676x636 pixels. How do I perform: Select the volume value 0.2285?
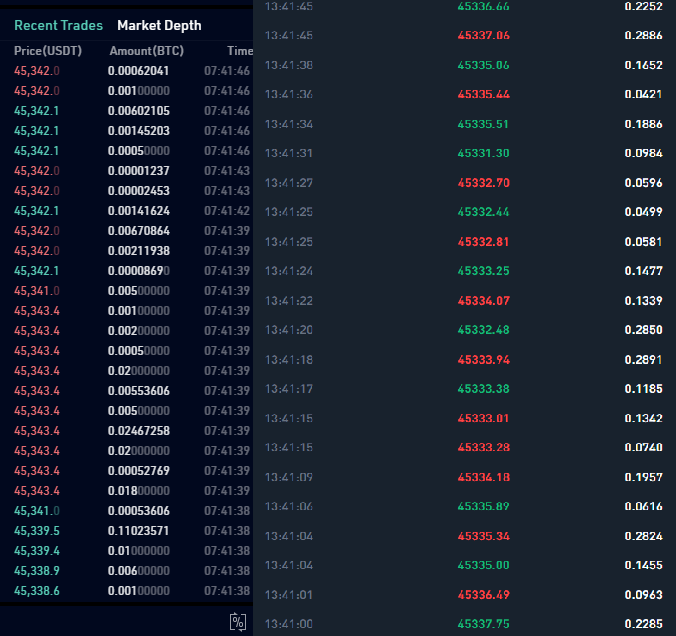coord(643,624)
